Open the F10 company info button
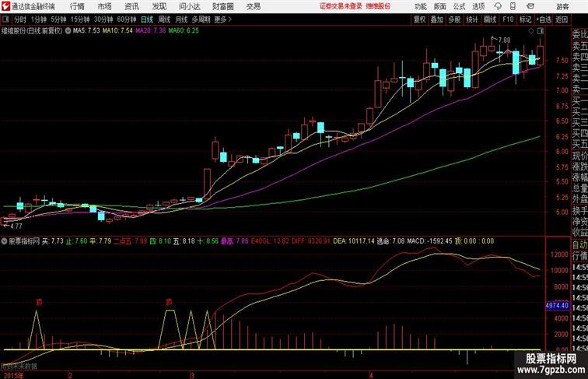The image size is (588, 379). 508,19
